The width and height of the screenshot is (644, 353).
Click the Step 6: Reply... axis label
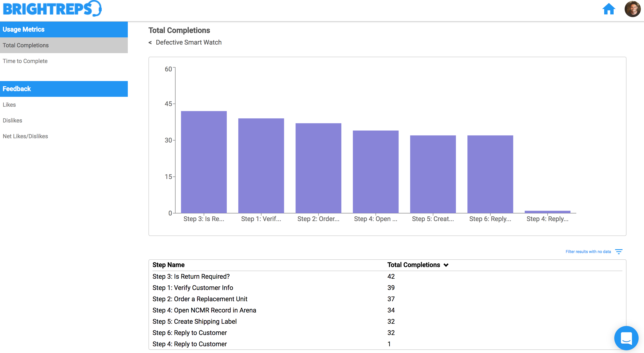click(490, 219)
